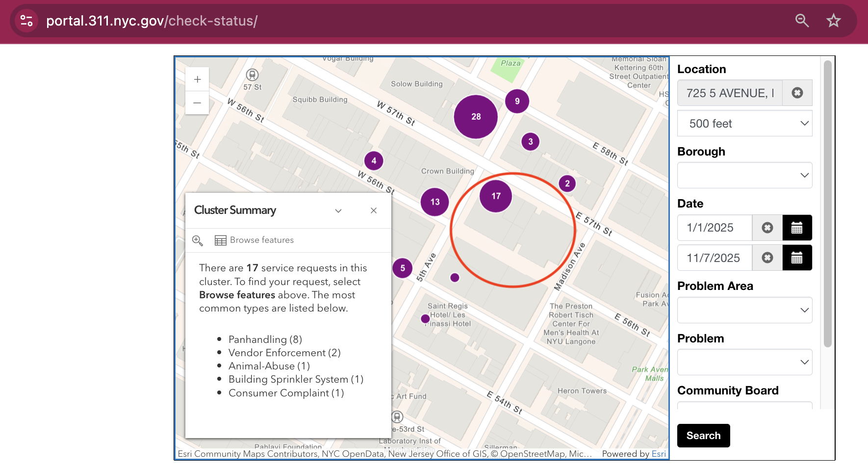Select Browse features in Cluster Summary
Screen dimensions: 868x469
pyautogui.click(x=255, y=240)
